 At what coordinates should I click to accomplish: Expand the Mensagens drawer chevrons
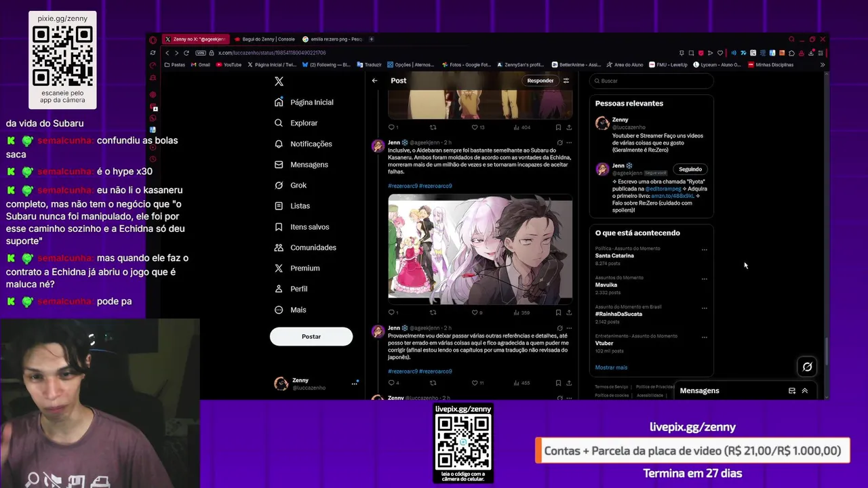pyautogui.click(x=805, y=391)
